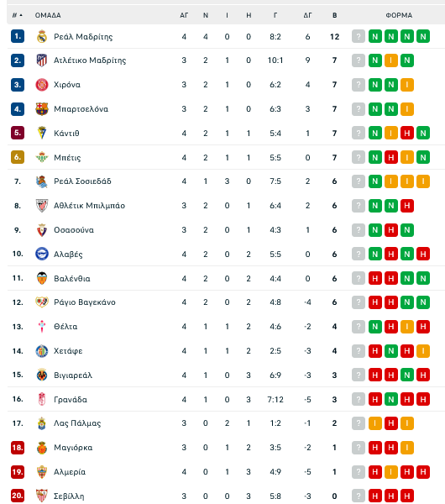The height and width of the screenshot is (504, 445).
Task: Open the Sevilla crest icon
Action: 42,496
